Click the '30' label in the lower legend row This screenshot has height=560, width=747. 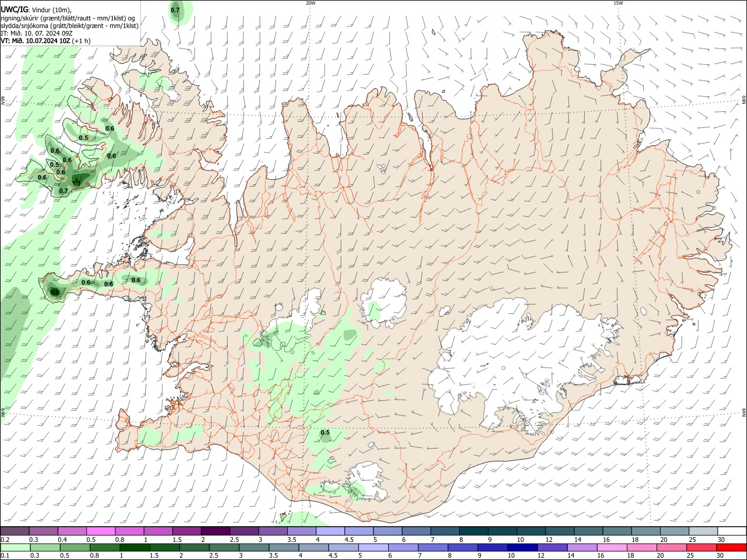click(x=720, y=555)
